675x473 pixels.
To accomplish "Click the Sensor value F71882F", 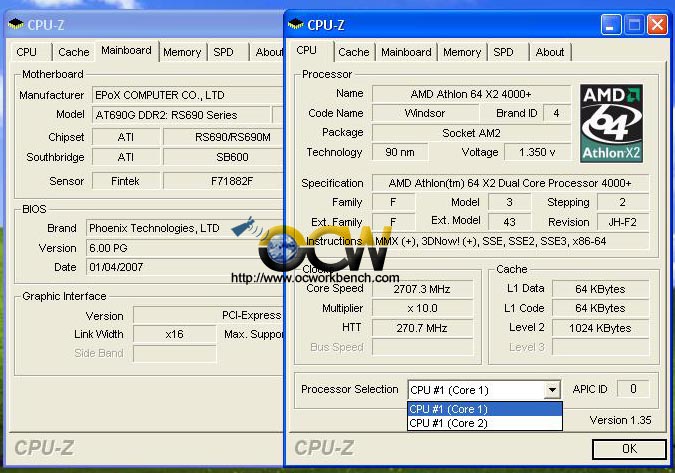I will tap(223, 181).
